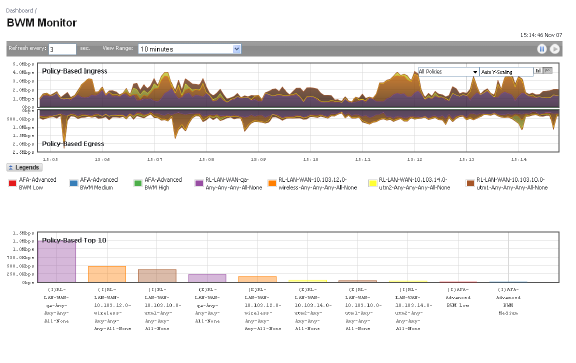Click green AFA-Advanced BWM High swatch
The image size is (576, 363).
point(138,183)
